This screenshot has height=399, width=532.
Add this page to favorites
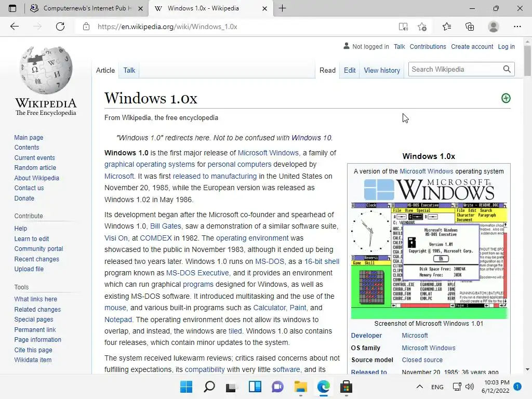coord(422,26)
